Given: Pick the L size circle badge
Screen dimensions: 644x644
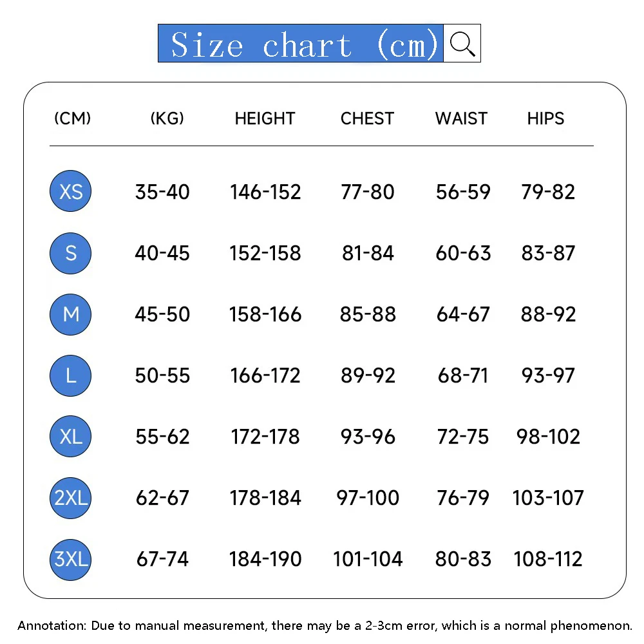Looking at the screenshot, I should pyautogui.click(x=71, y=375).
